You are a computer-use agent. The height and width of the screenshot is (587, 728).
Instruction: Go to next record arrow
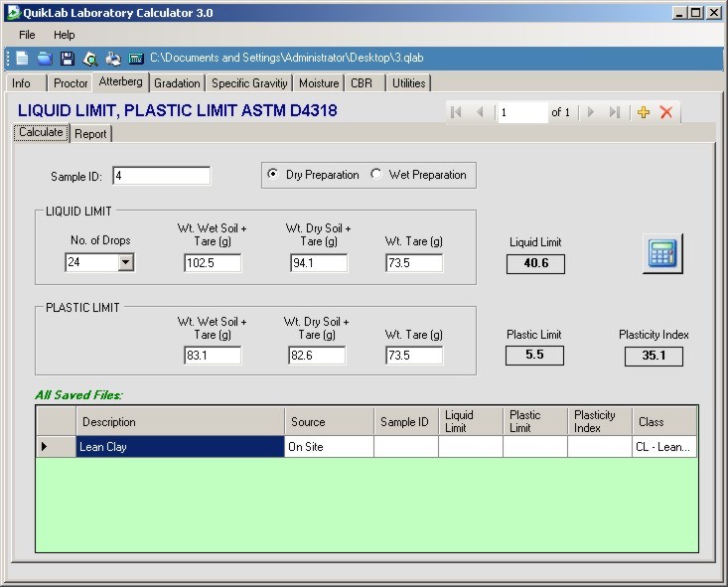click(591, 112)
